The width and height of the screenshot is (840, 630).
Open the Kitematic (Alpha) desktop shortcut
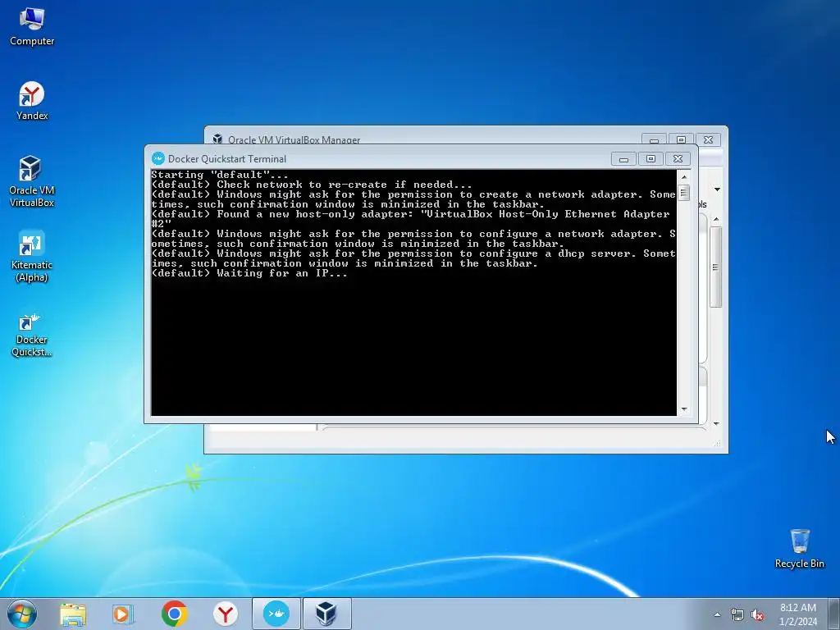32,257
